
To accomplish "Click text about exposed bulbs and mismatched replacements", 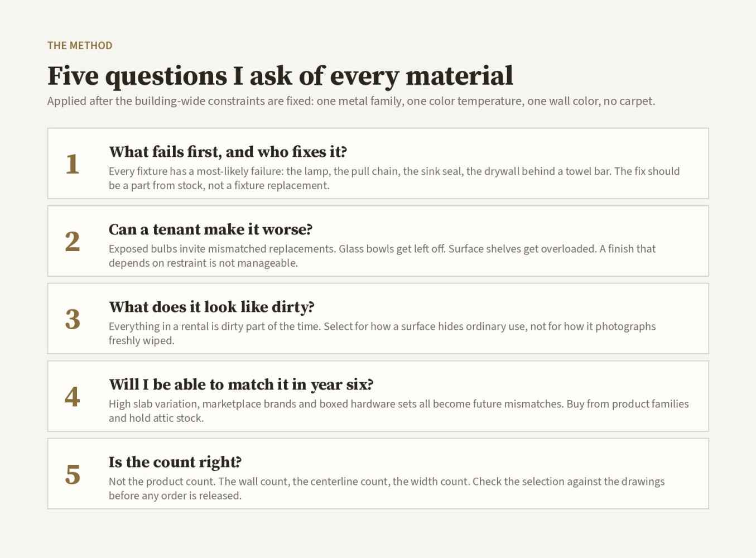I will coord(382,256).
